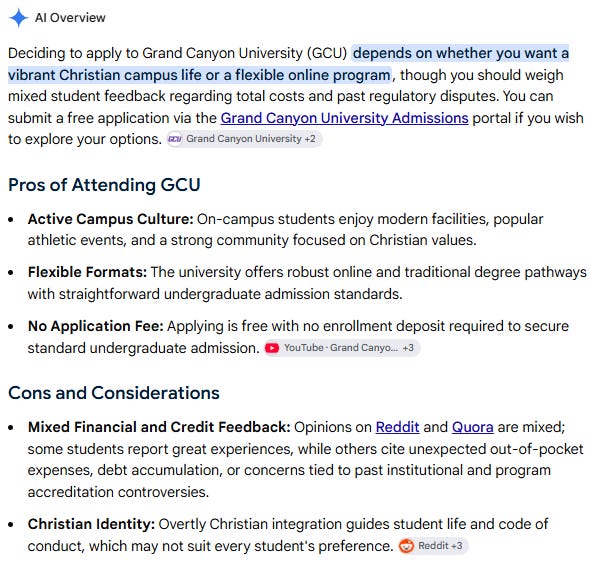
Task: Expand the "Reddit +3" sources chip
Action: [x=433, y=546]
